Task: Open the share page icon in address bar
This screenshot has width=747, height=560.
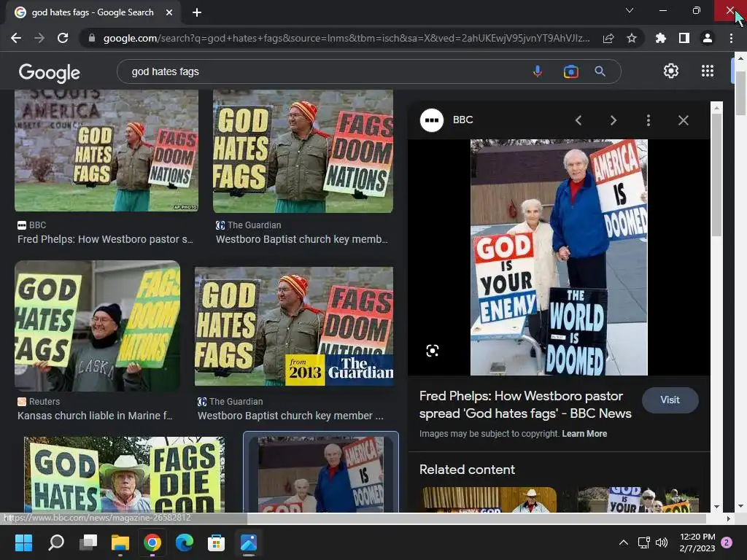Action: click(x=608, y=38)
